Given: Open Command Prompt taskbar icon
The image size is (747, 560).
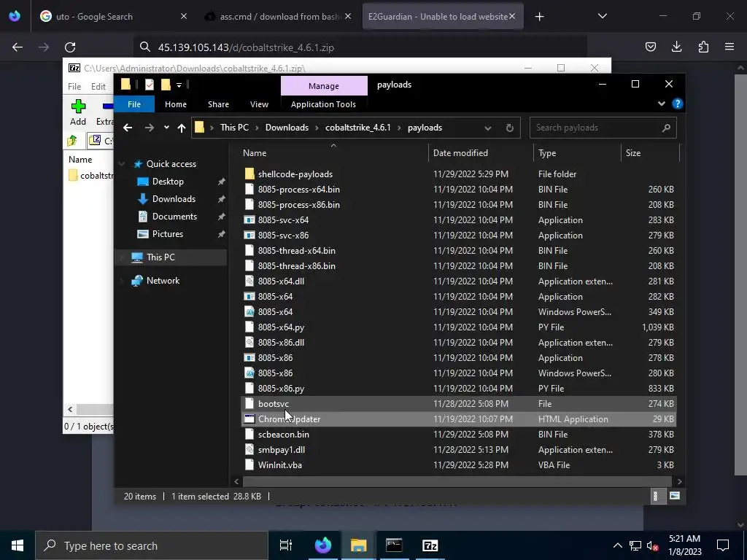Looking at the screenshot, I should click(x=394, y=545).
